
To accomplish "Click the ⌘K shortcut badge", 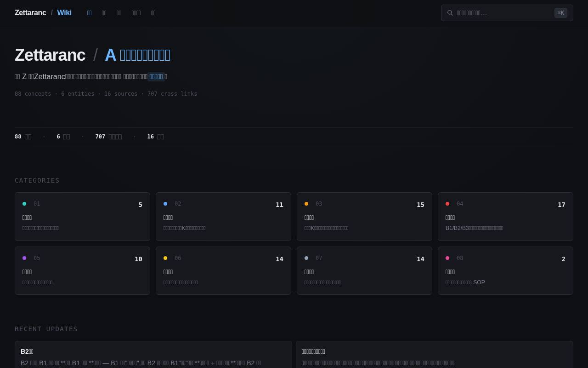I will (561, 13).
